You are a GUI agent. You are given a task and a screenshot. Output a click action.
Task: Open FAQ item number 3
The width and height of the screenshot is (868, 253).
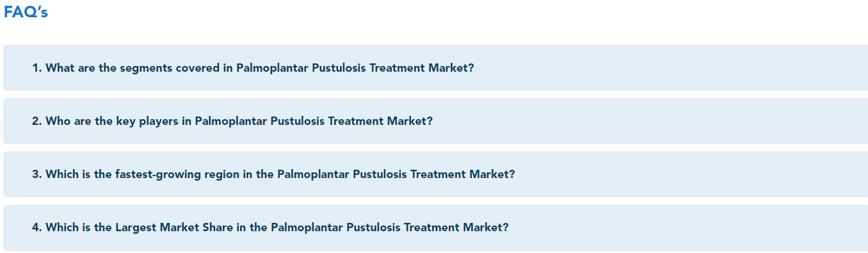tap(435, 174)
